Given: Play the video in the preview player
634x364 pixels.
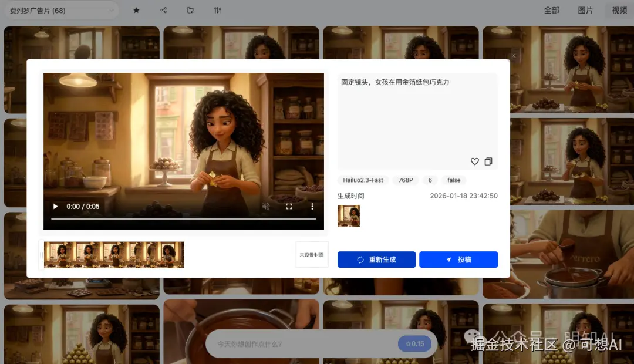Looking at the screenshot, I should pyautogui.click(x=55, y=206).
